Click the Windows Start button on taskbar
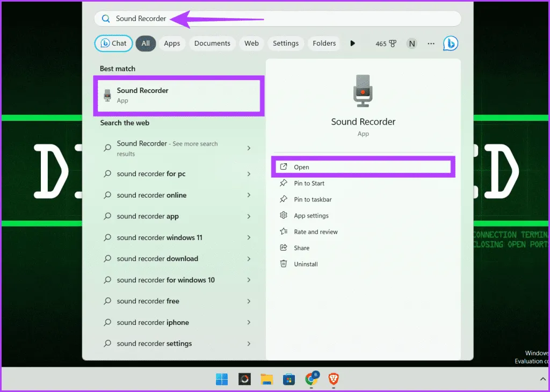 tap(222, 380)
